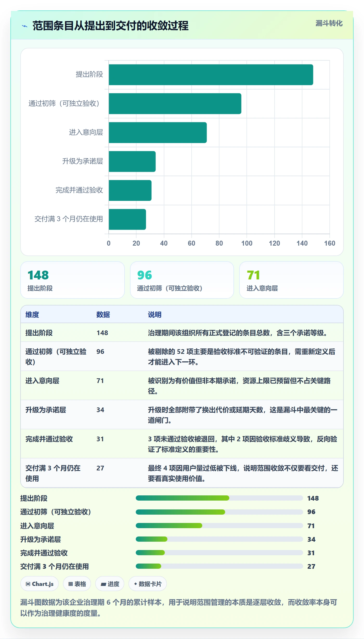
Task: Click the 提出阶段 bar in the chart
Action: pos(211,75)
